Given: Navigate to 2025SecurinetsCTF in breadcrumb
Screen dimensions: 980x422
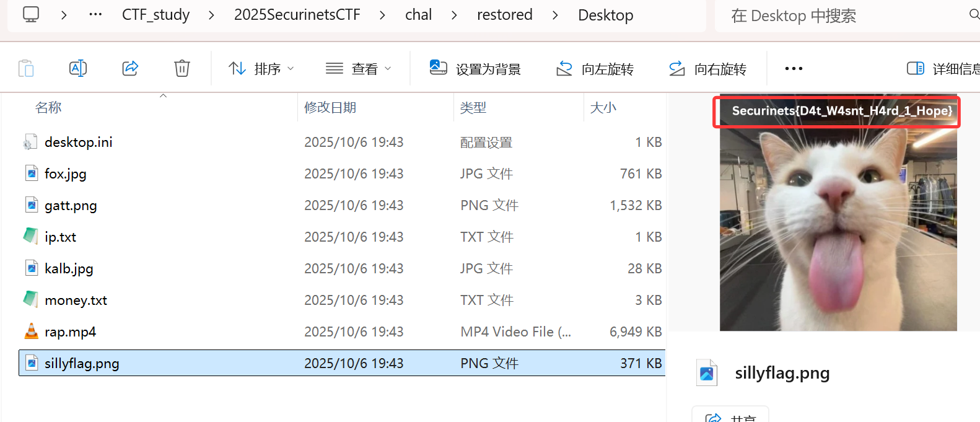Looking at the screenshot, I should [x=297, y=15].
